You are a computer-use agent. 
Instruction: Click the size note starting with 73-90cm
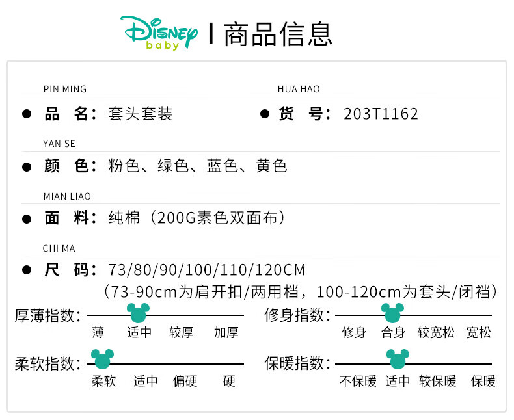coord(301,291)
